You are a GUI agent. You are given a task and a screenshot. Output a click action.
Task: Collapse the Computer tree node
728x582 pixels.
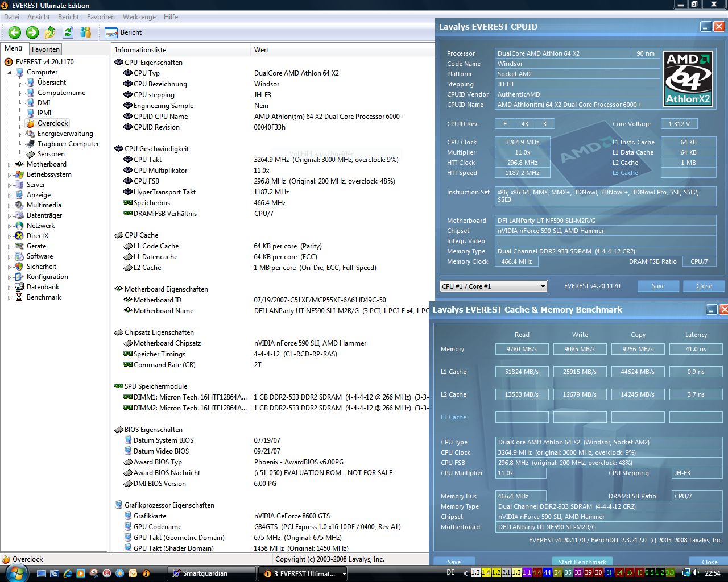point(9,73)
